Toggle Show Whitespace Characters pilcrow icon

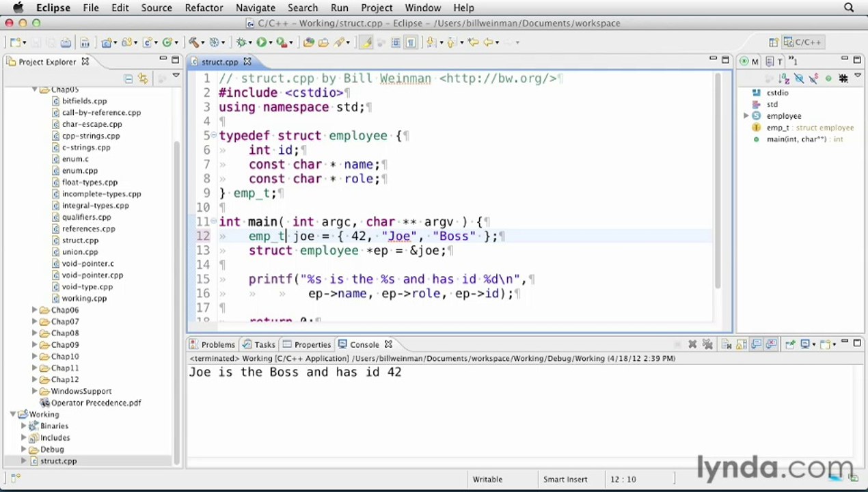tap(411, 42)
